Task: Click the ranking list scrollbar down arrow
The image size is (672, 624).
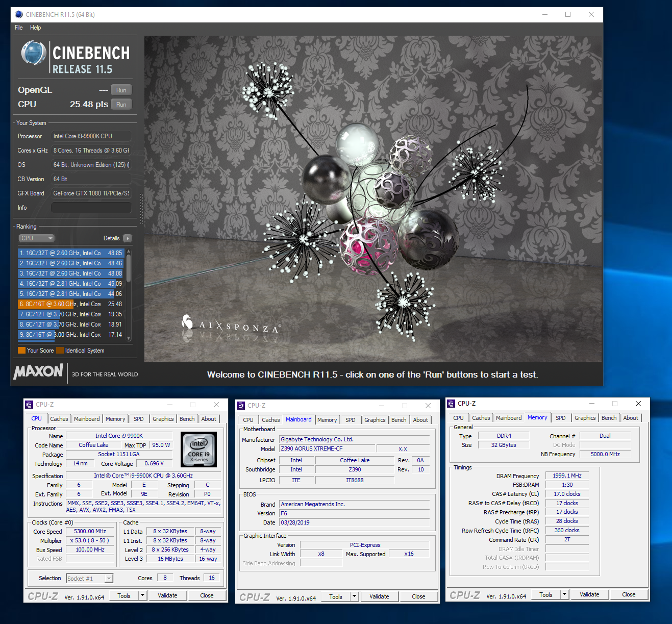Action: (129, 338)
